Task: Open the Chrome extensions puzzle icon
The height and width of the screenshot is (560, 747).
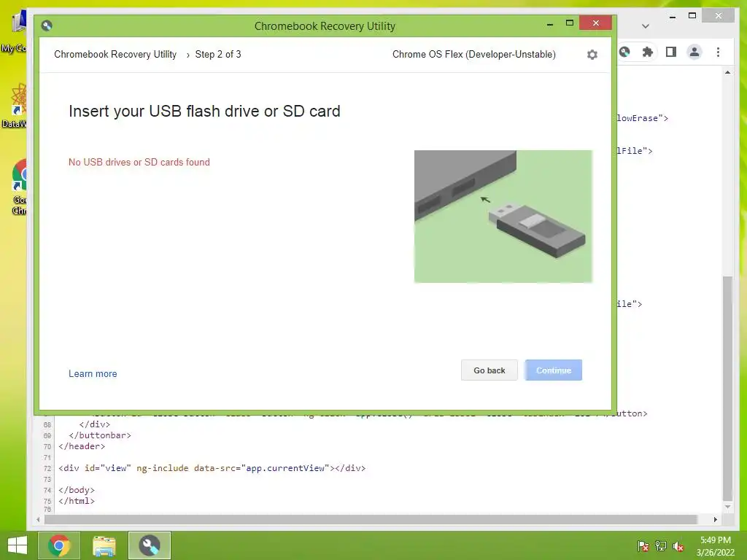Action: tap(648, 52)
